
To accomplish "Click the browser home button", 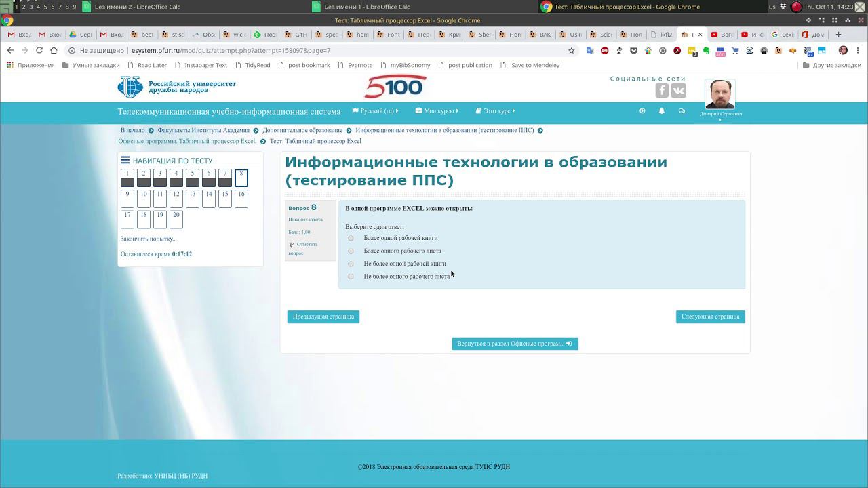I will tap(54, 51).
